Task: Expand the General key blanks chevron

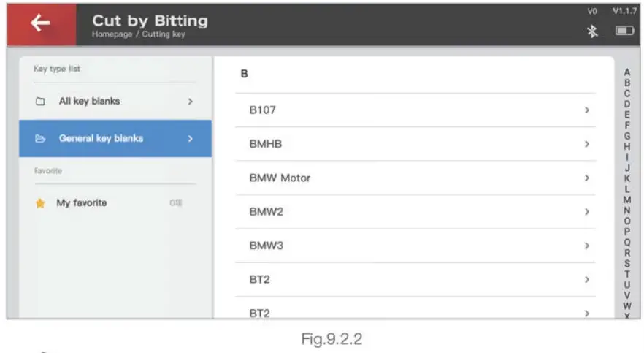Action: [x=191, y=139]
